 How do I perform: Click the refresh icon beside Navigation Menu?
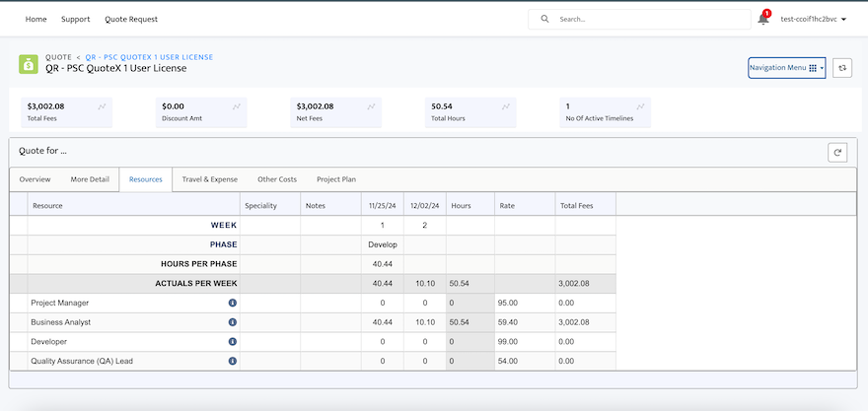coord(842,67)
